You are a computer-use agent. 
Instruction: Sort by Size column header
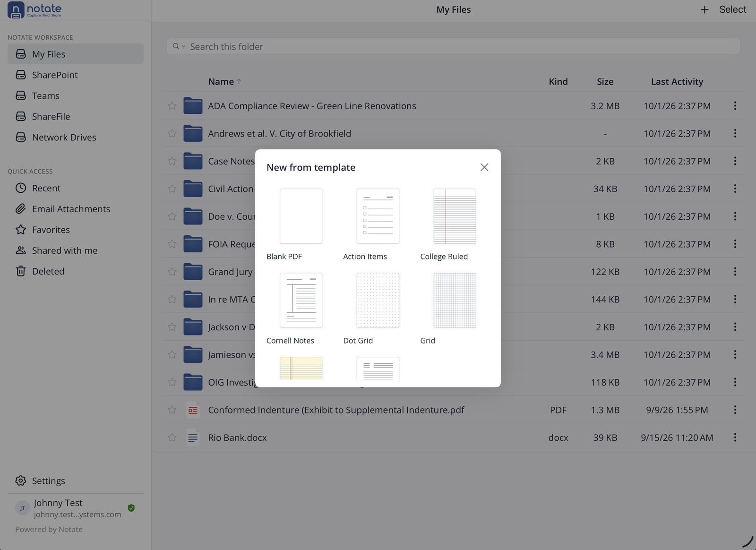point(605,81)
